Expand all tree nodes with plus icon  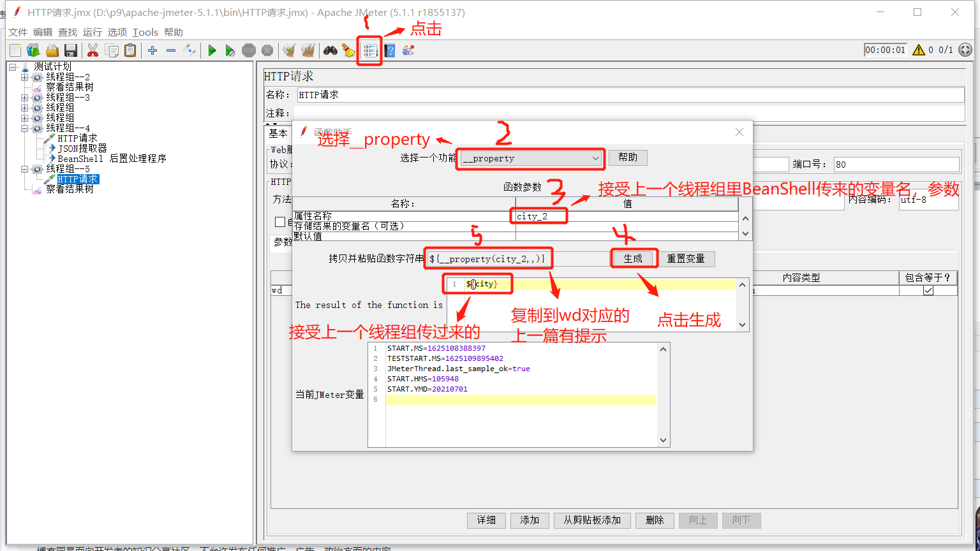click(x=152, y=50)
